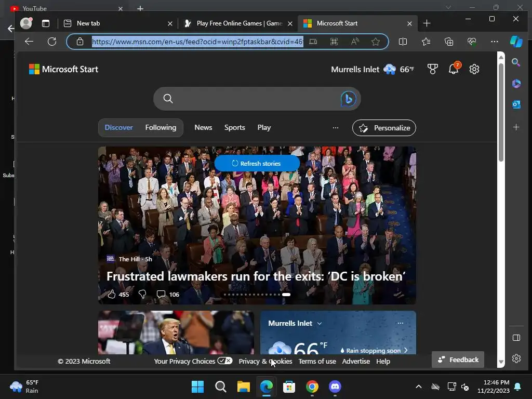Viewport: 532px width, 399px height.
Task: Open Windows Start menu on taskbar
Action: 197,387
